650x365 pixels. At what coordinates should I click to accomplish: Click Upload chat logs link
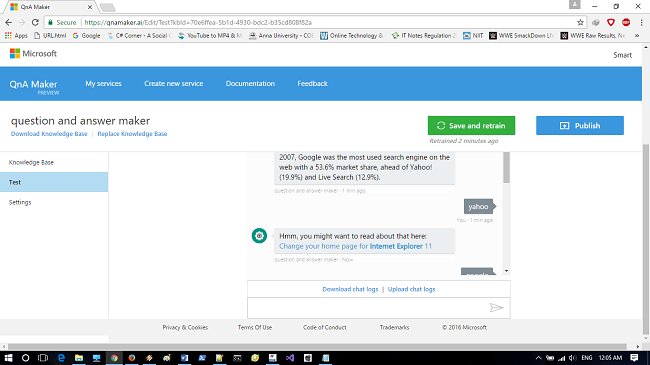[x=412, y=289]
